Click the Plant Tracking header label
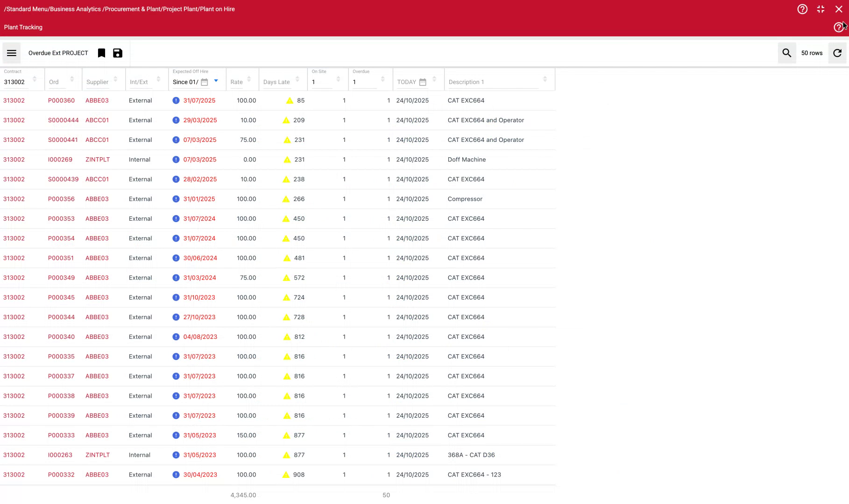Viewport: 849px width, 504px height. (23, 27)
